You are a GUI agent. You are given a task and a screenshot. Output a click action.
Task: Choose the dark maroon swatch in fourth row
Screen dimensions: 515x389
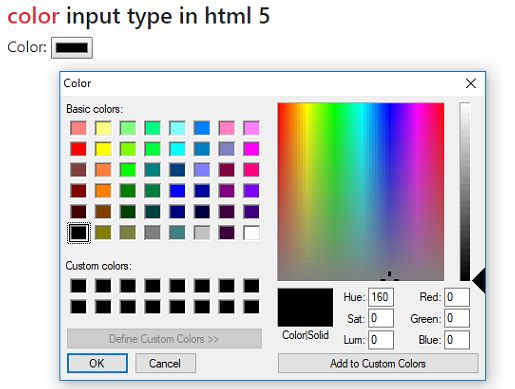pyautogui.click(x=78, y=191)
